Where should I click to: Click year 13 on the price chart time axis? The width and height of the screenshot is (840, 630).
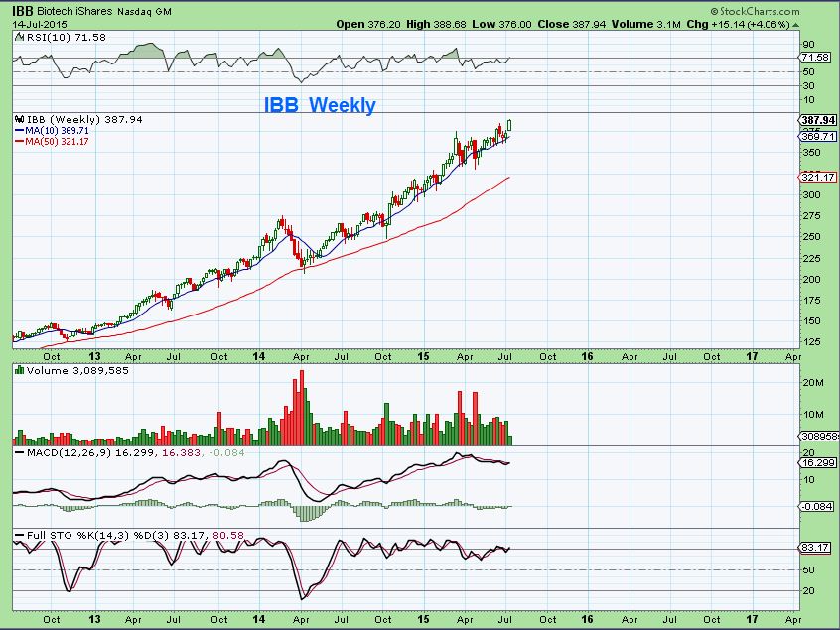(94, 356)
